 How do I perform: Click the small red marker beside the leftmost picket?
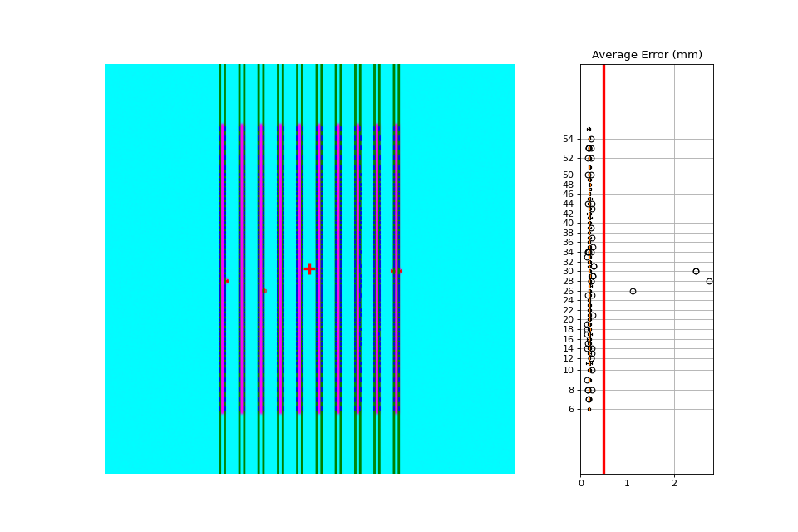(x=227, y=281)
